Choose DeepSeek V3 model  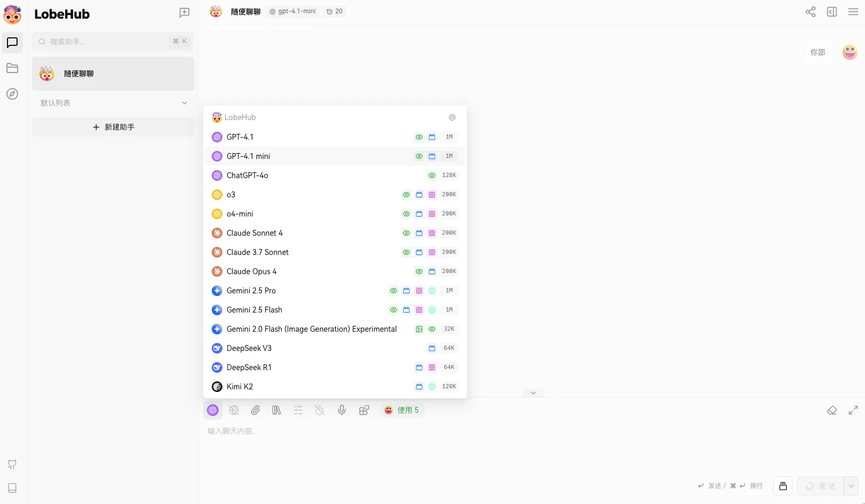pyautogui.click(x=335, y=348)
